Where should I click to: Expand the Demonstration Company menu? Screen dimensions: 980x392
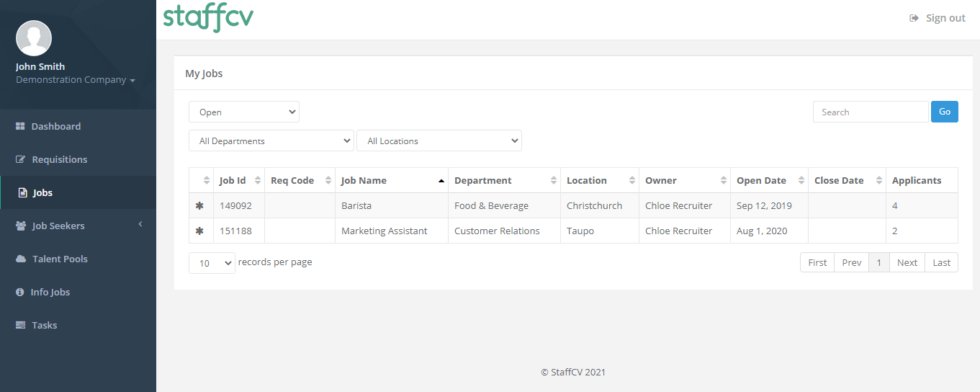pyautogui.click(x=76, y=80)
